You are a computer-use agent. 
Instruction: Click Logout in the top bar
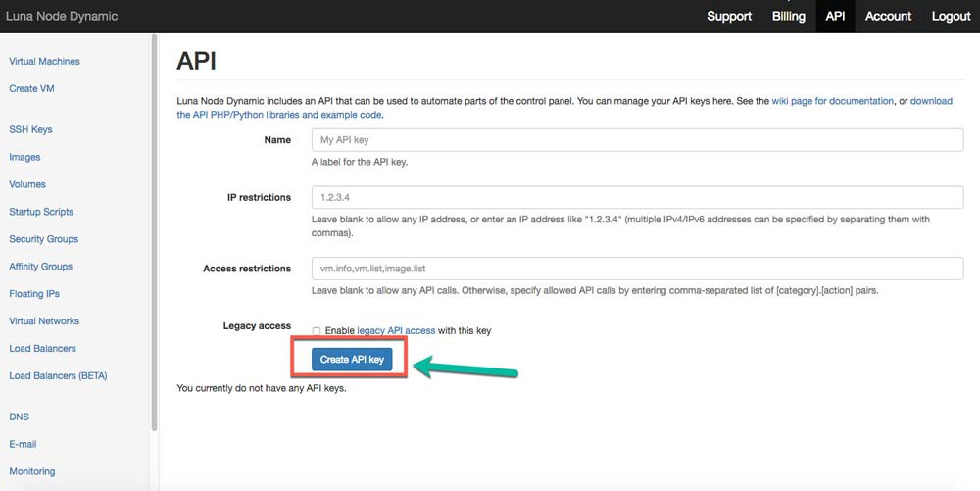(951, 16)
